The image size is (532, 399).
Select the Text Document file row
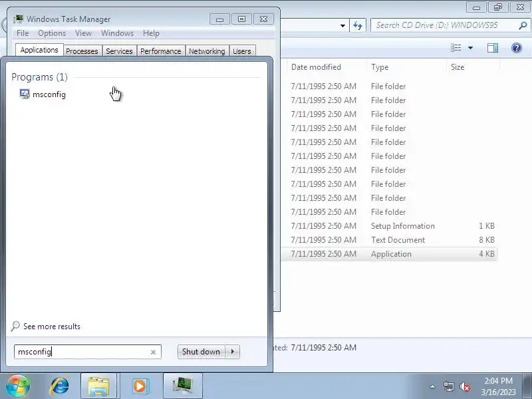[x=389, y=240]
